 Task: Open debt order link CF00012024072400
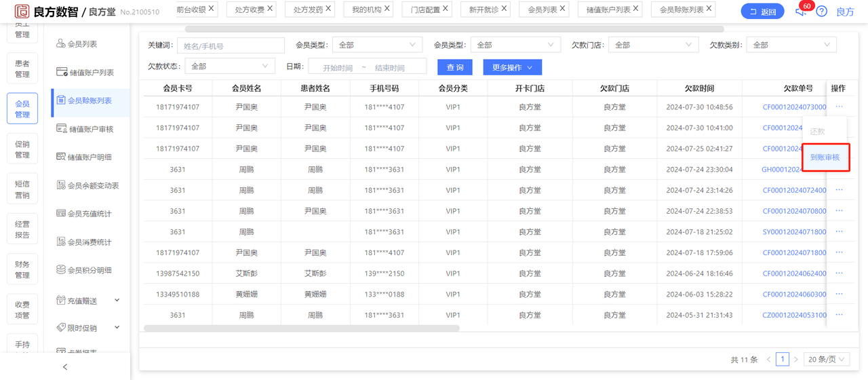pos(794,190)
